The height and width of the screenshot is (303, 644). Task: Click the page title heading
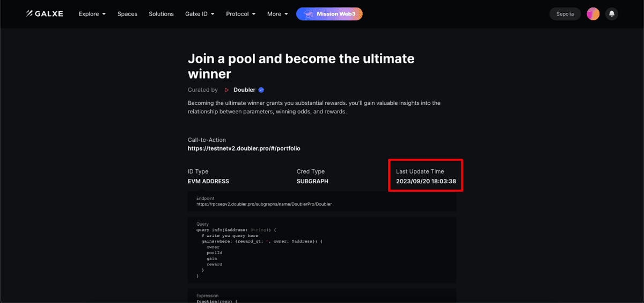[x=301, y=66]
